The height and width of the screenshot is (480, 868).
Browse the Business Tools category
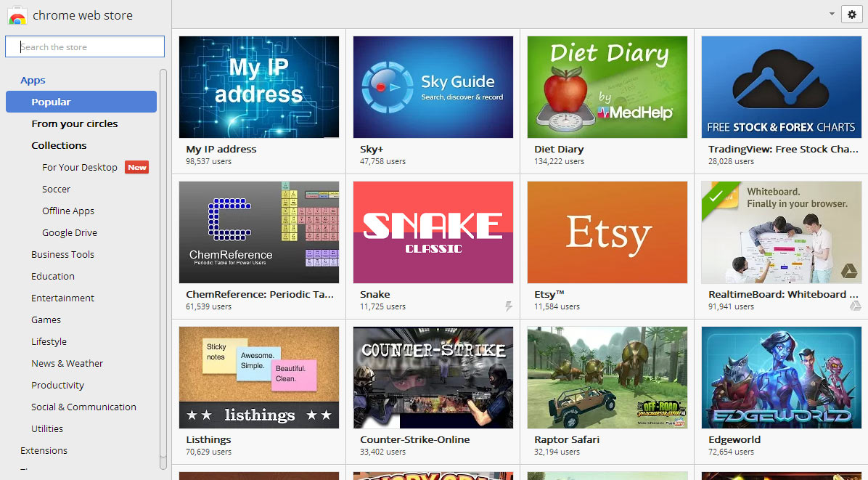(62, 255)
